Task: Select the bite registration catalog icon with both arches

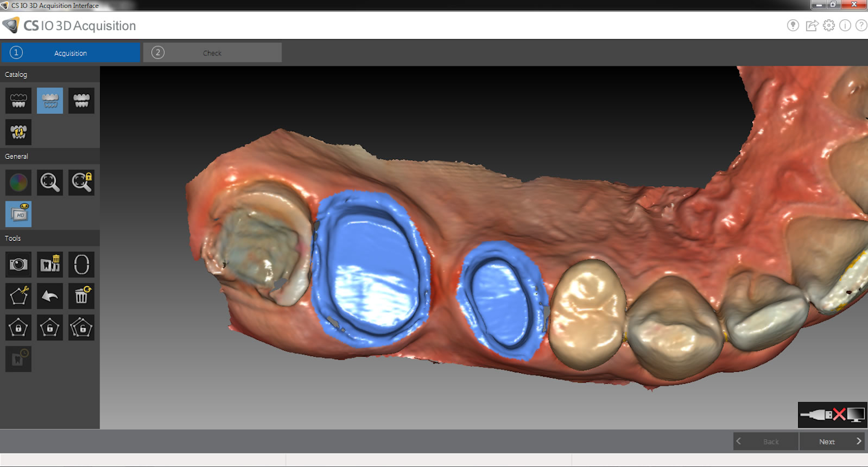Action: [81, 101]
